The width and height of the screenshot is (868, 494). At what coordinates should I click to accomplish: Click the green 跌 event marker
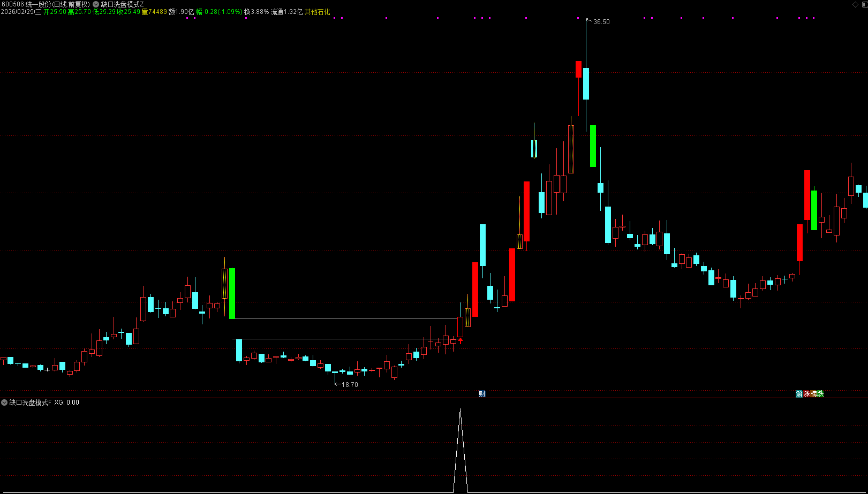coord(820,394)
